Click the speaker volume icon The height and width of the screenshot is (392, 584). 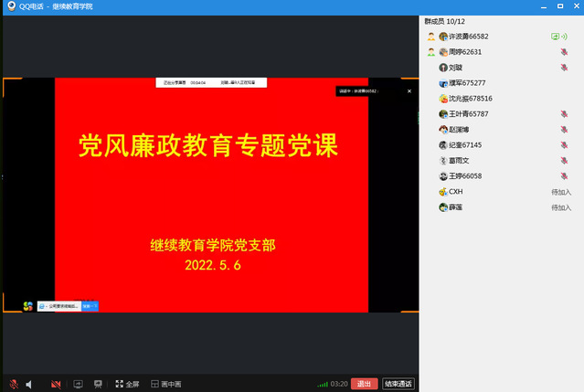29,384
